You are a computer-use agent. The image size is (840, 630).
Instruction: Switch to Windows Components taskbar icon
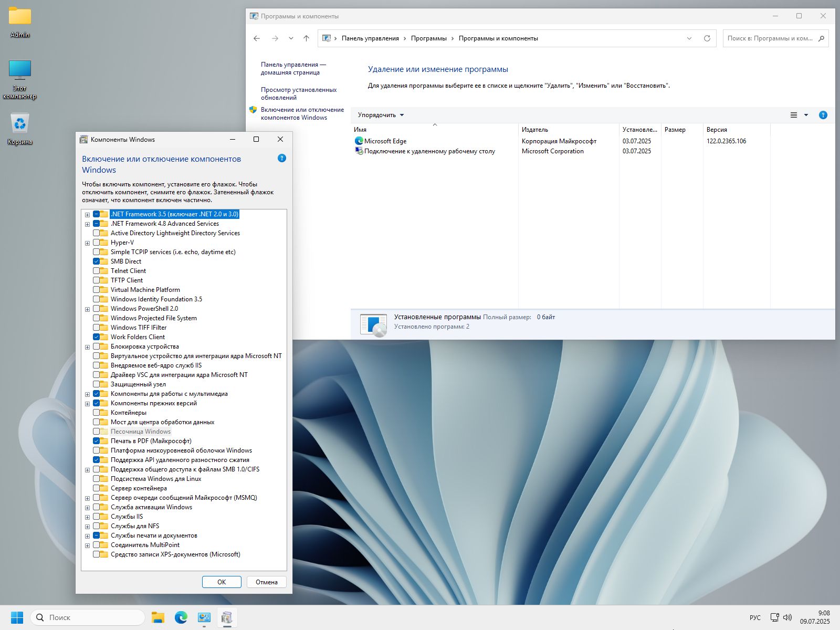pos(227,617)
